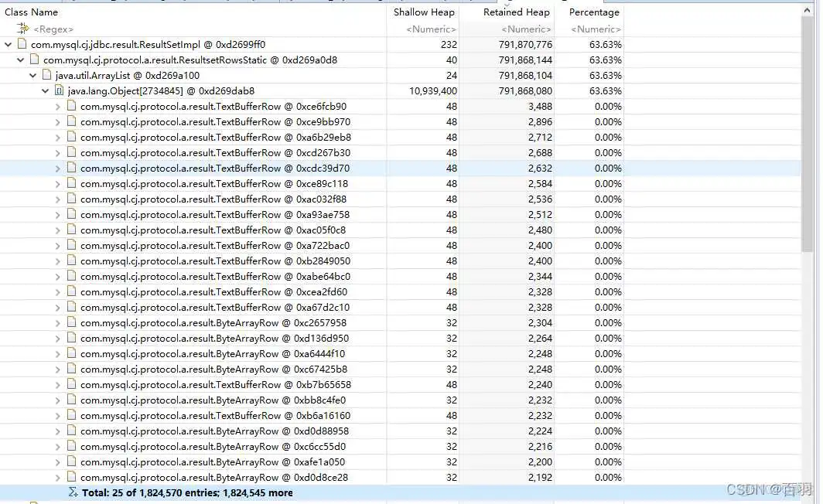Sort by the Shallow Heap column header
Viewport: 823px width, 504px height.
(424, 12)
